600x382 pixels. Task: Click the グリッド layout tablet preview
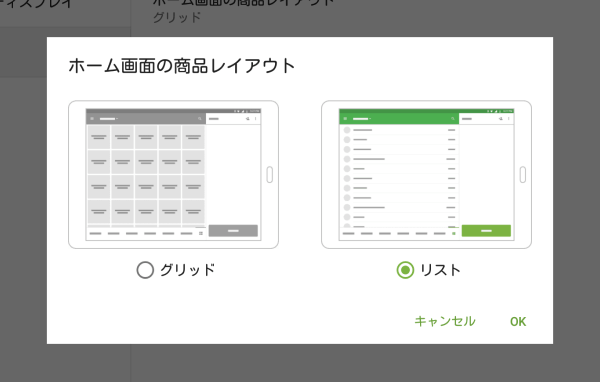click(173, 175)
